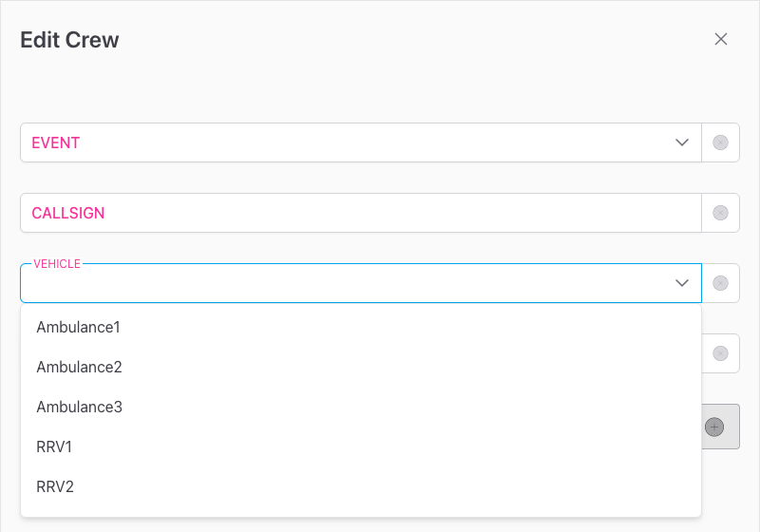
Task: Pick Ambulance3 in the dropdown
Action: pos(79,407)
